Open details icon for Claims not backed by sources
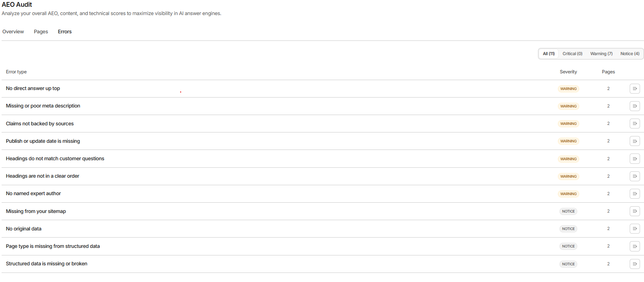Screen dimensions: 644x282 [634, 123]
